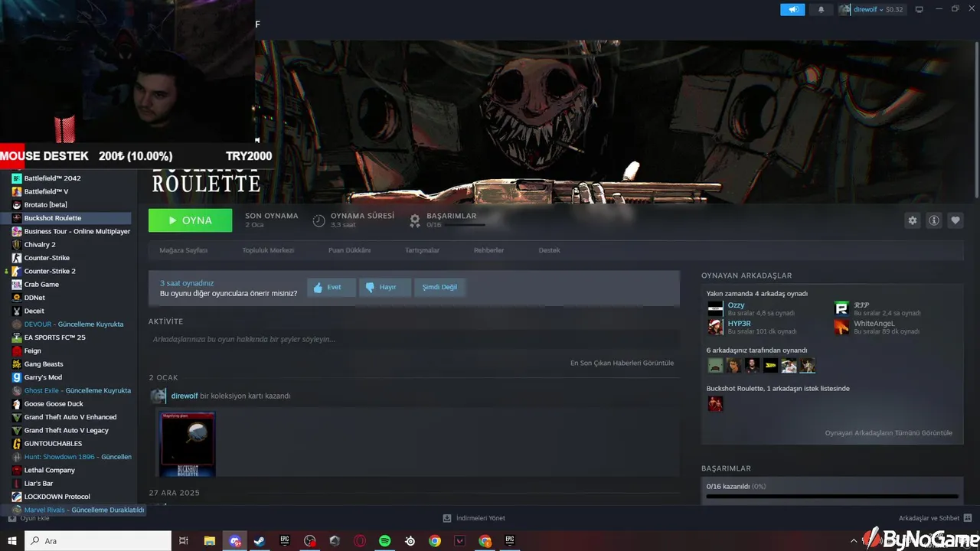Open Discord from the taskbar
The width and height of the screenshot is (980, 551).
pos(235,541)
